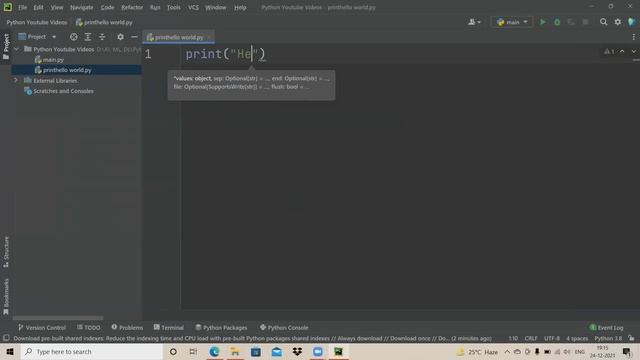Select printhello world.py in project tree
This screenshot has width=640, height=360.
point(63,70)
